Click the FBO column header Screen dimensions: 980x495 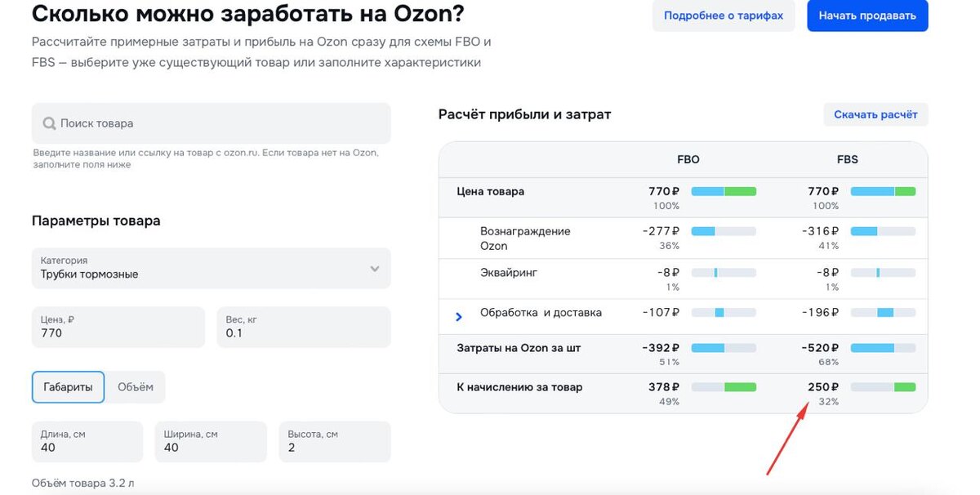(688, 159)
